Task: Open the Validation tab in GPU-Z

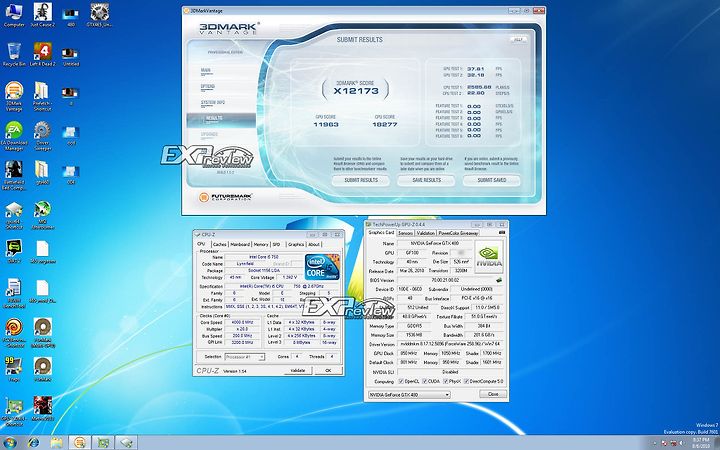Action: [426, 233]
